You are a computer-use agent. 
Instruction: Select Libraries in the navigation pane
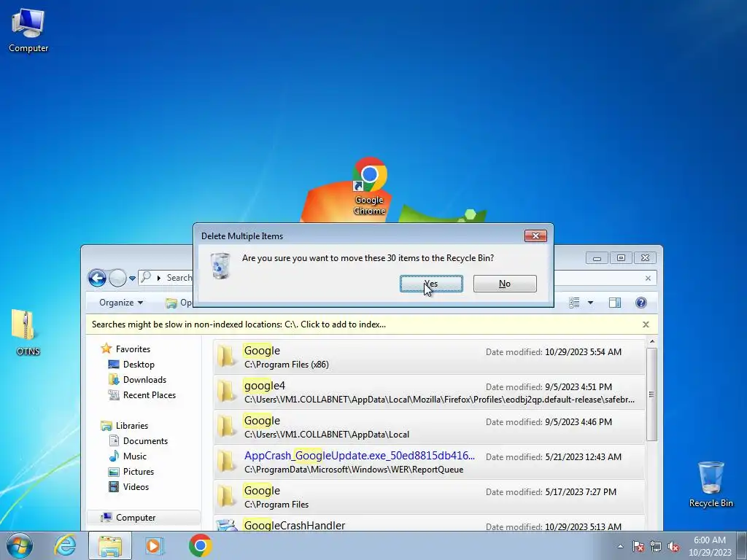coord(132,426)
